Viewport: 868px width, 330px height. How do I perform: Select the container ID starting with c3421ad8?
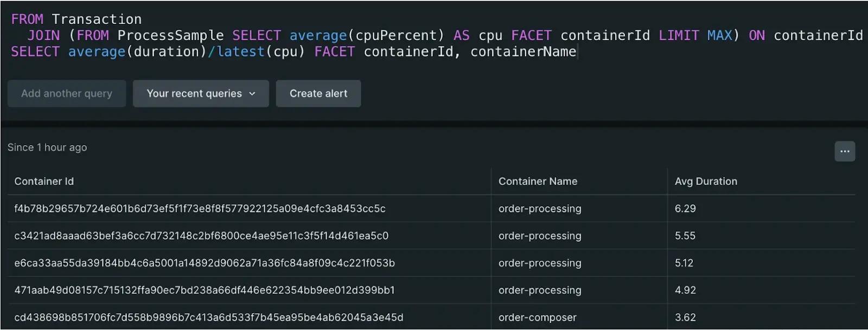pos(201,236)
